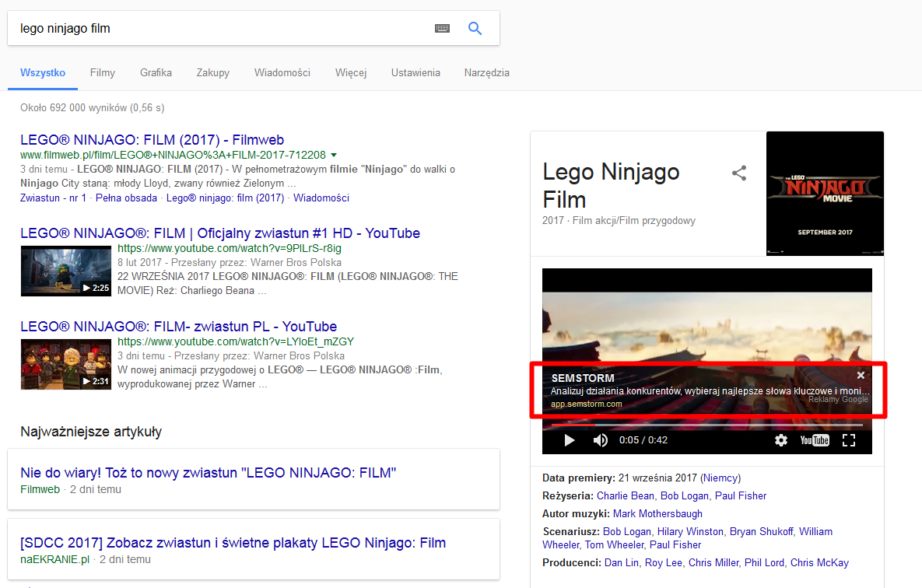Open composer Mark Mothersbaugh link
This screenshot has height=588, width=922.
657,514
